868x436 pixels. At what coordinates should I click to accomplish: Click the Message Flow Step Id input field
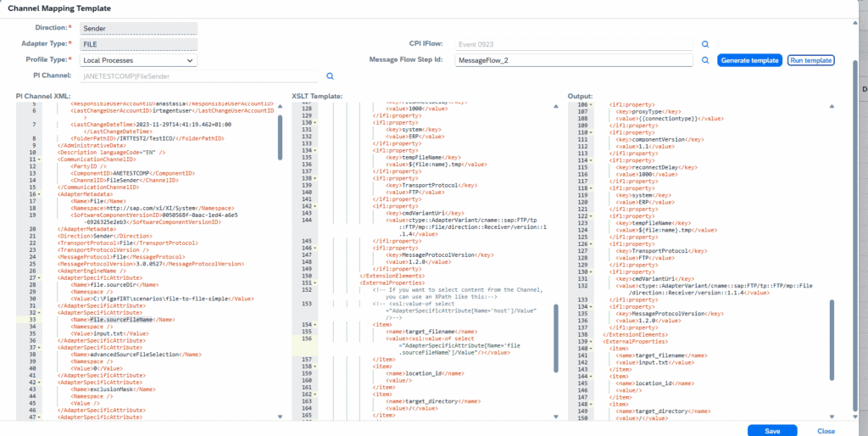click(573, 60)
